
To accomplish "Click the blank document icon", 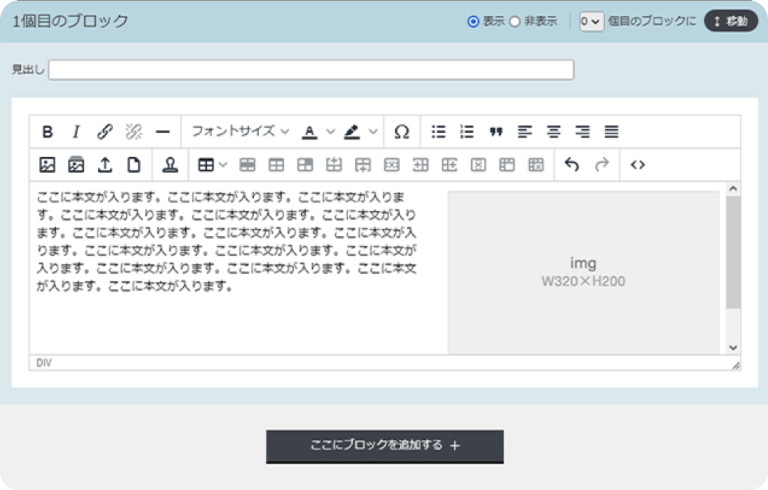I will point(134,165).
